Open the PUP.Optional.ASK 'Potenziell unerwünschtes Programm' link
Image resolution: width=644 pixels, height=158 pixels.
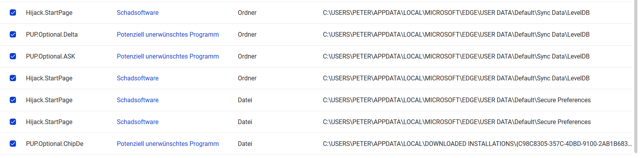(168, 56)
